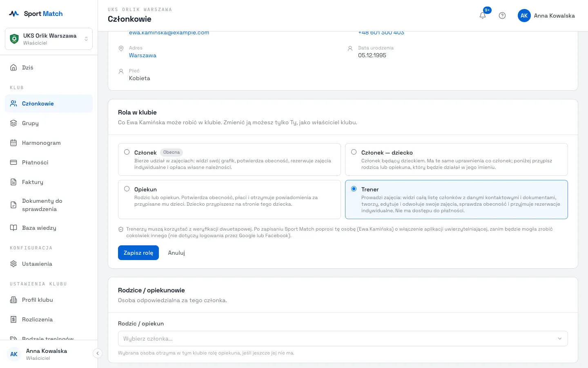This screenshot has width=588, height=368.
Task: Select the Trener role radio button
Action: click(354, 188)
